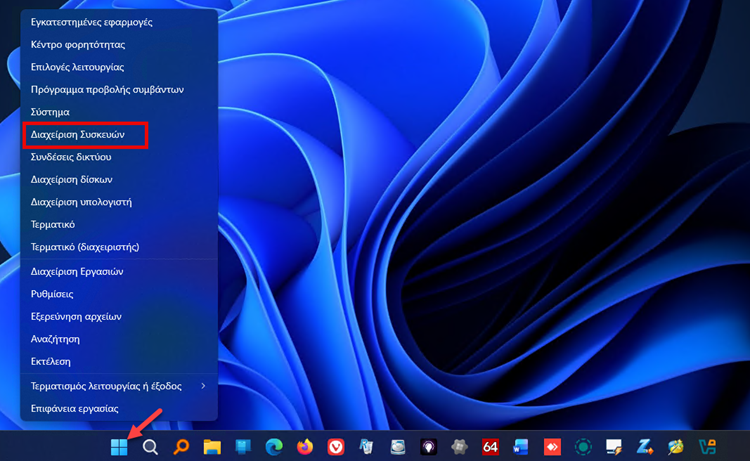Select Συνδέσεις δικτύου
The width and height of the screenshot is (750, 461).
71,157
